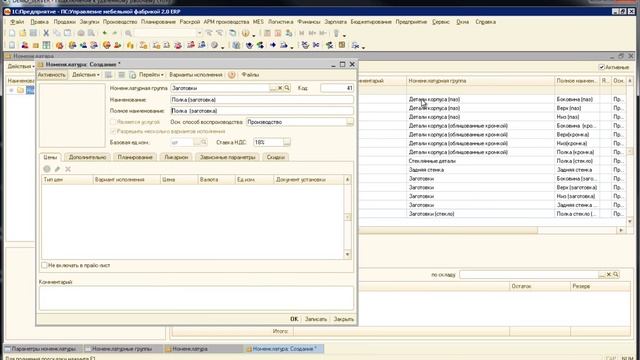Click the Код field showing 41

click(337, 88)
